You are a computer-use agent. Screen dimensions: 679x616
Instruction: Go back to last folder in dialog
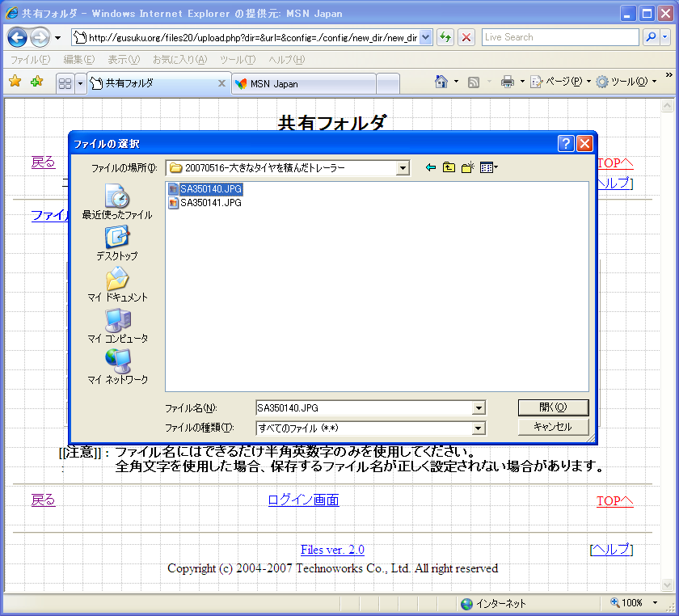point(430,167)
